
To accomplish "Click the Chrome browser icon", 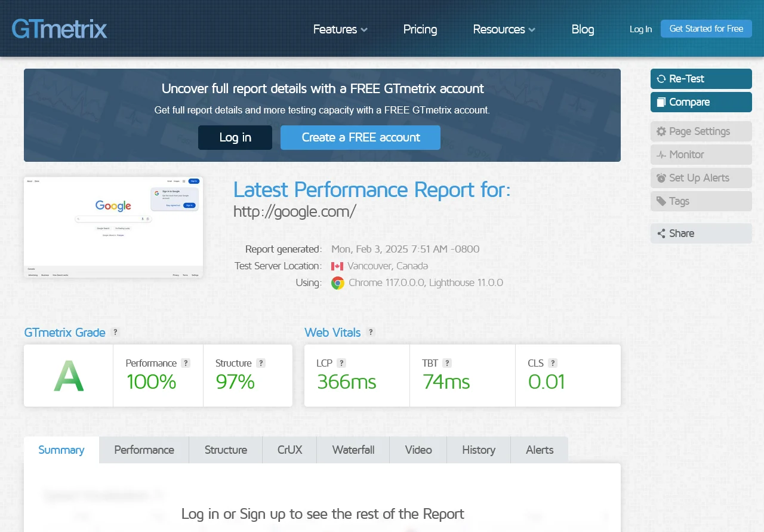I will click(338, 283).
